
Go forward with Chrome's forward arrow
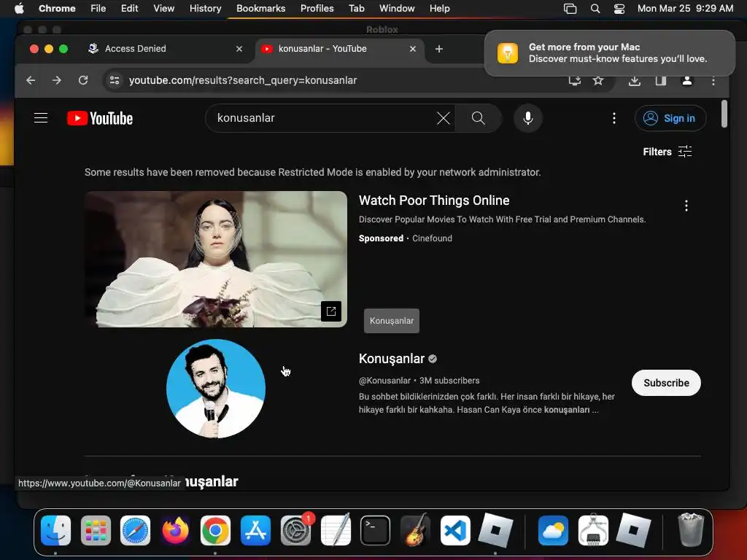(x=57, y=80)
